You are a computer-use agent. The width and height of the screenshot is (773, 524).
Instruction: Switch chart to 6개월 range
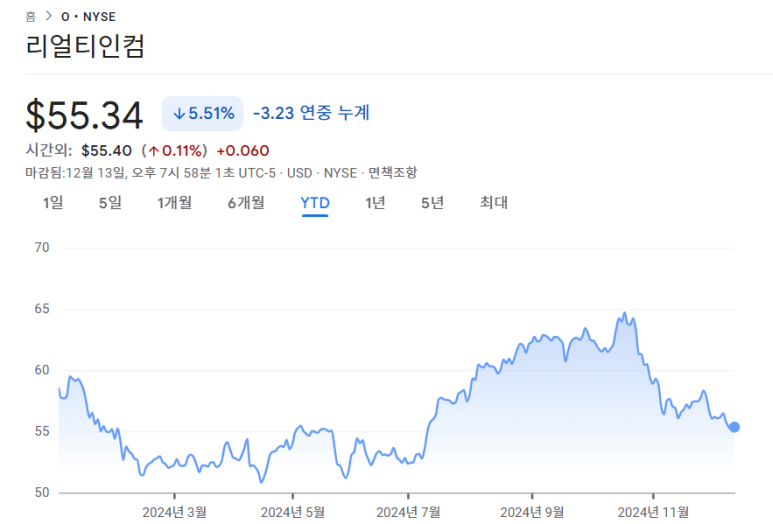coord(246,203)
